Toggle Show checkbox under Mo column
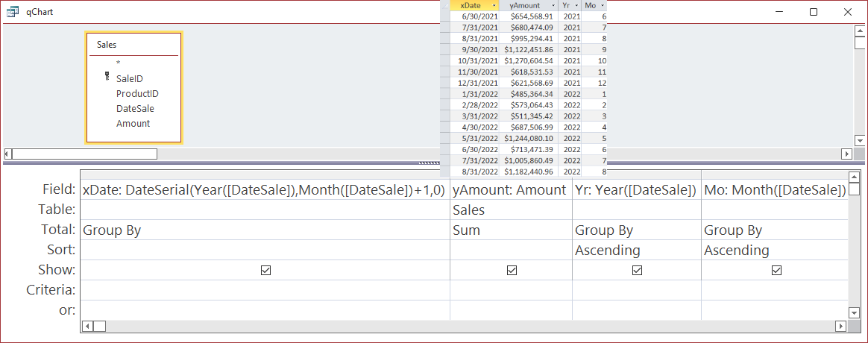The image size is (868, 343). click(777, 270)
